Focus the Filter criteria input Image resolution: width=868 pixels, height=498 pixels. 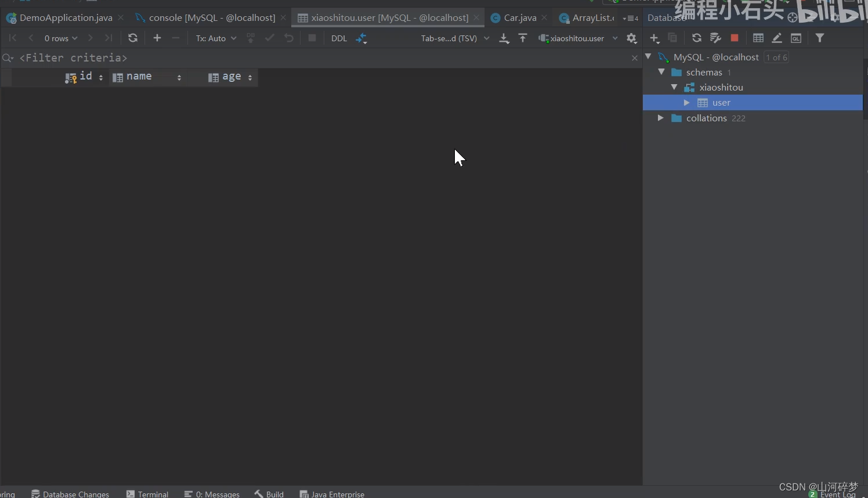coord(325,58)
